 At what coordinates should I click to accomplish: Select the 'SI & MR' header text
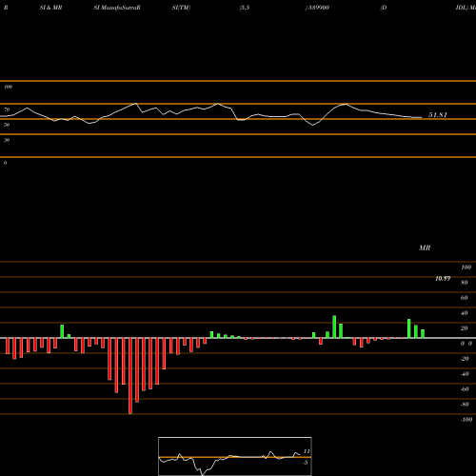[50, 8]
